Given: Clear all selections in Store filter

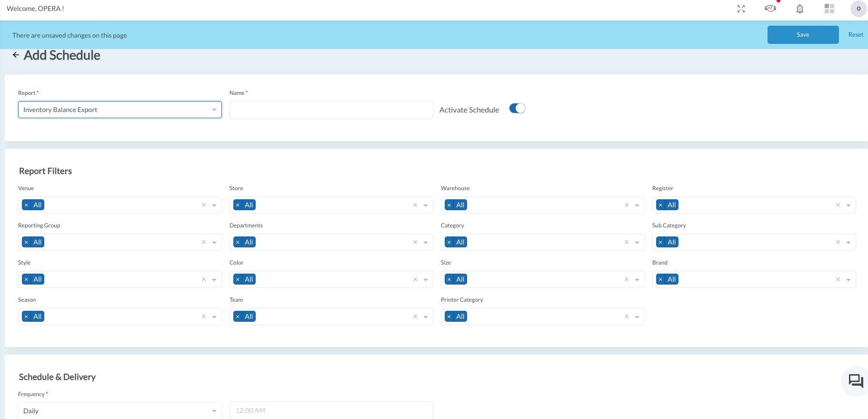Looking at the screenshot, I should (x=415, y=205).
